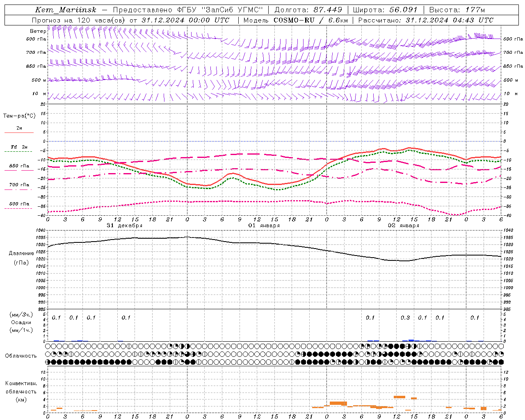Click the '850 гПа' temperature legend entry
Image resolution: width=525 pixels, height=420 pixels.
(19, 166)
